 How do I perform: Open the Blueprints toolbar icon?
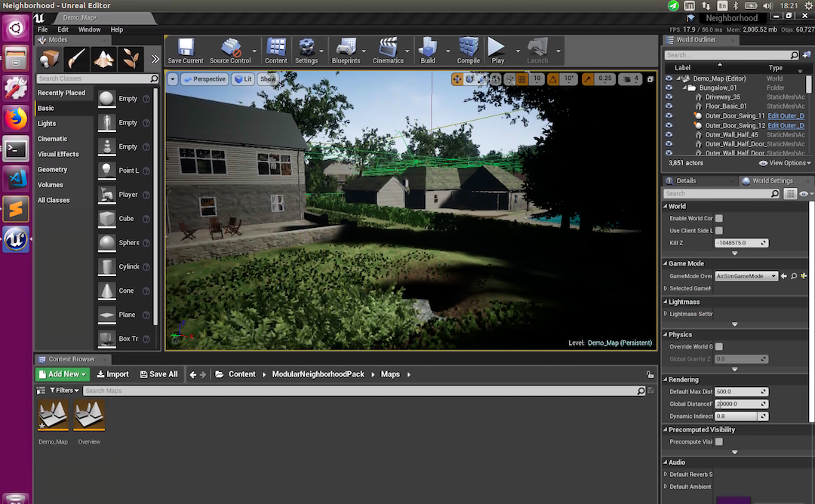click(x=346, y=48)
